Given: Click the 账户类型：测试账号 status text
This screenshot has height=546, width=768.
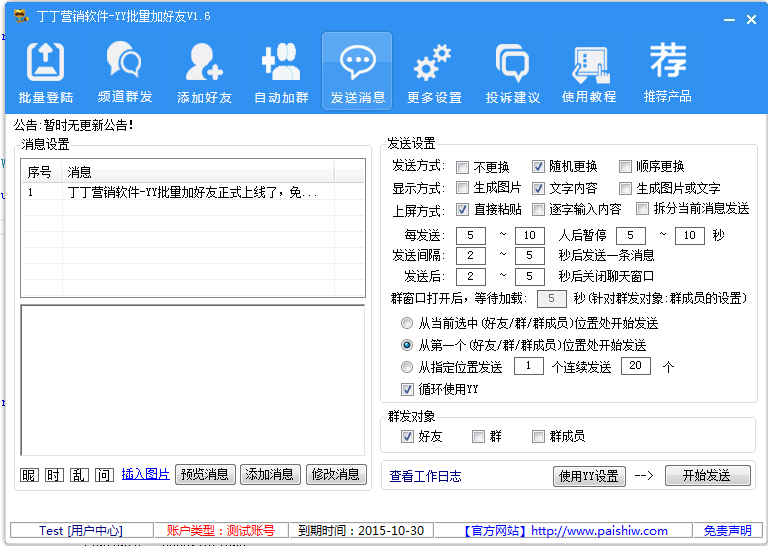Looking at the screenshot, I should click(220, 531).
